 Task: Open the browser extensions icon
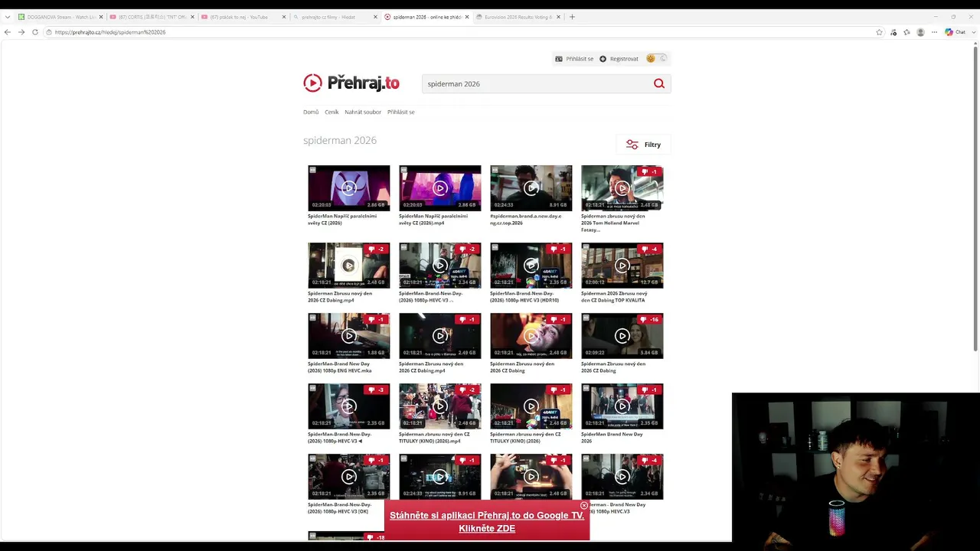coord(893,32)
